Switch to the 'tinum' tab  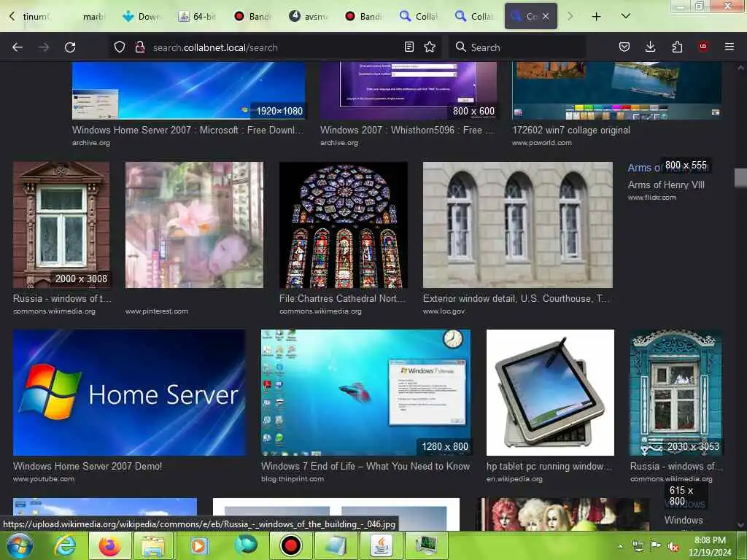click(36, 17)
